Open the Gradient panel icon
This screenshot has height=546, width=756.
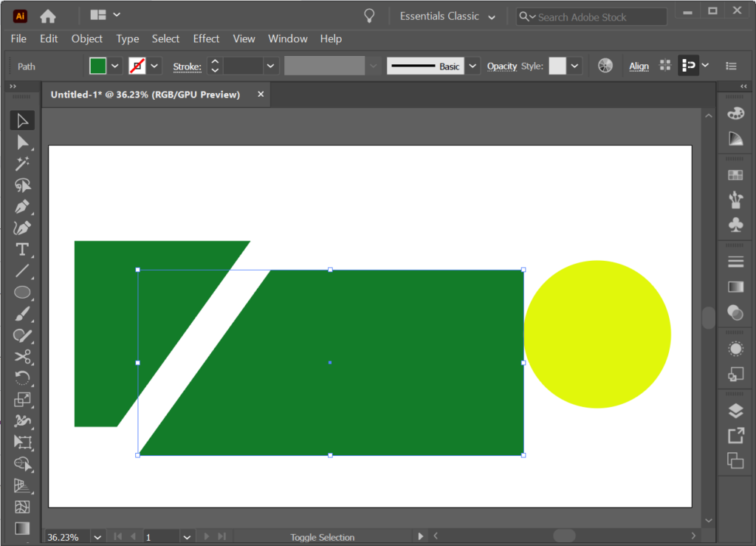[735, 286]
